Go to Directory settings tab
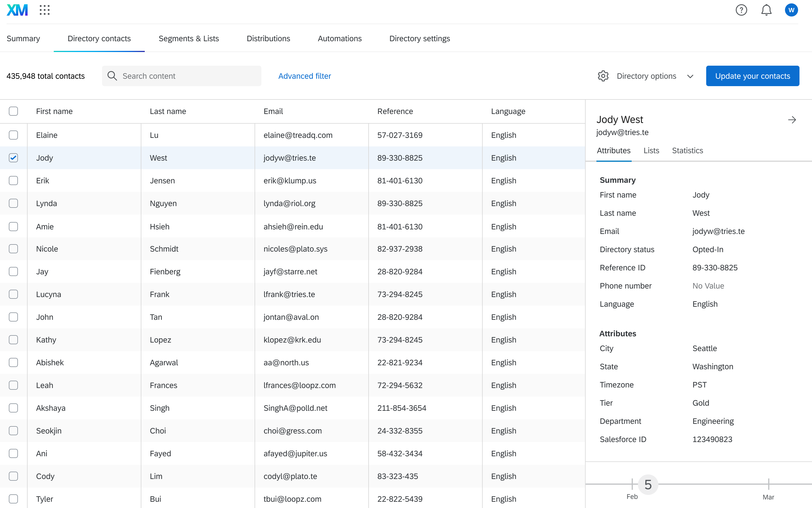Viewport: 812px width, 508px height. click(x=420, y=39)
